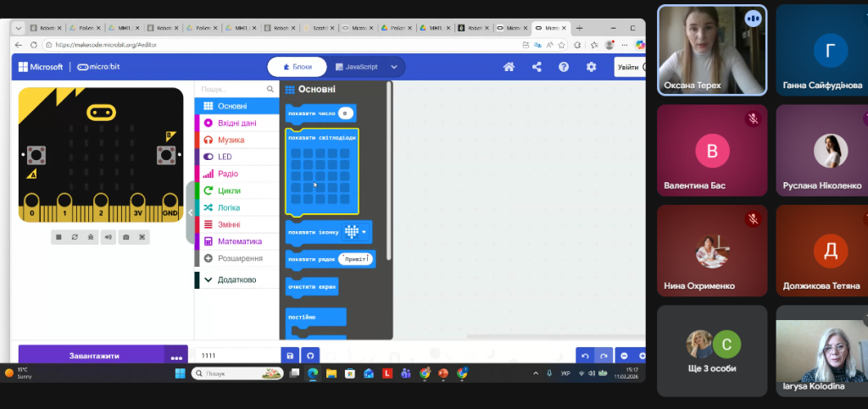
Task: Open the Share project icon
Action: [537, 67]
